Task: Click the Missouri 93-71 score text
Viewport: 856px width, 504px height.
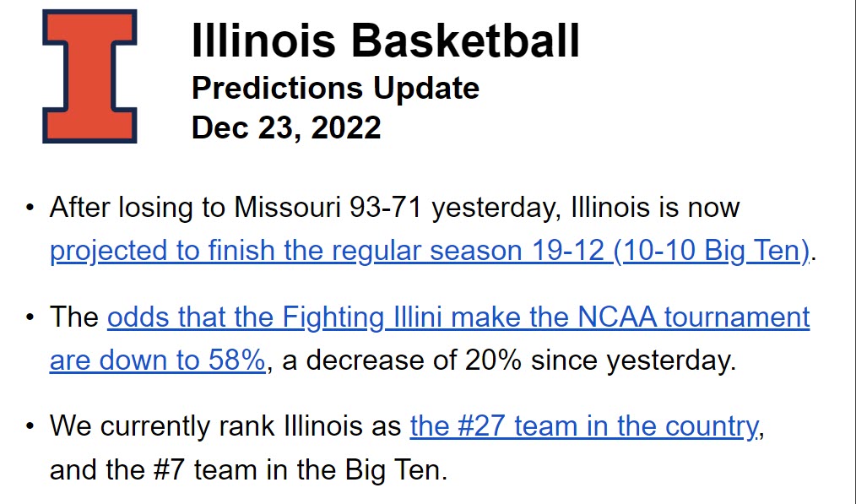Action: pos(328,208)
